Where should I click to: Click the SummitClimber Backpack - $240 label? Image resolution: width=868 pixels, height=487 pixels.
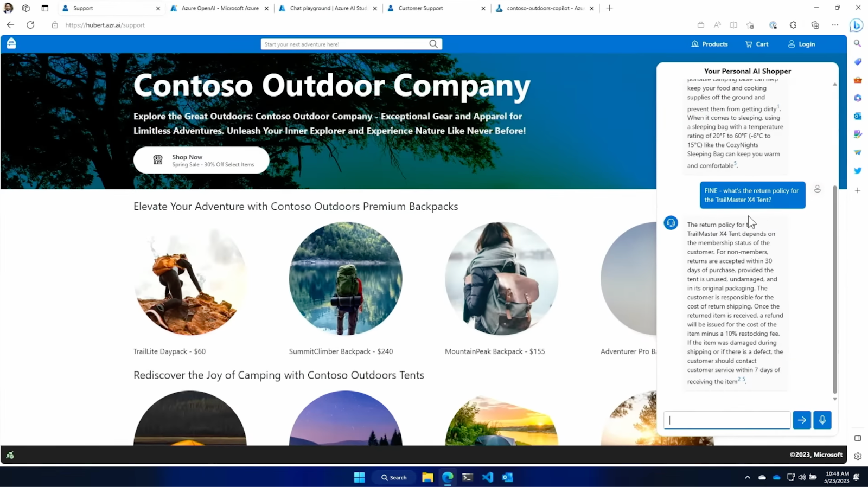point(341,351)
